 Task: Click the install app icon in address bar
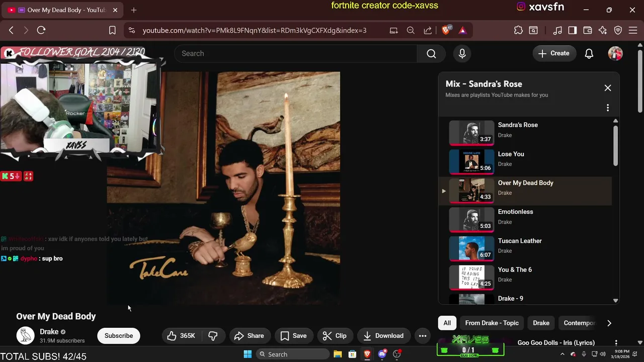pyautogui.click(x=393, y=30)
